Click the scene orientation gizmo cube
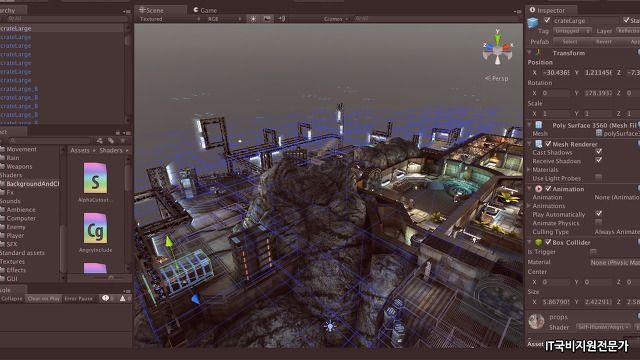This screenshot has height=360, width=640. point(497,51)
